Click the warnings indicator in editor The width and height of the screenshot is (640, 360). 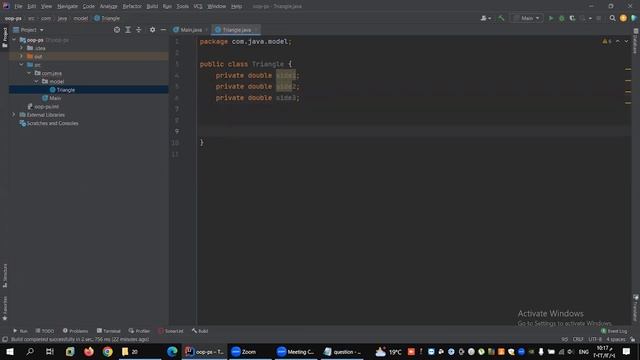coord(607,41)
